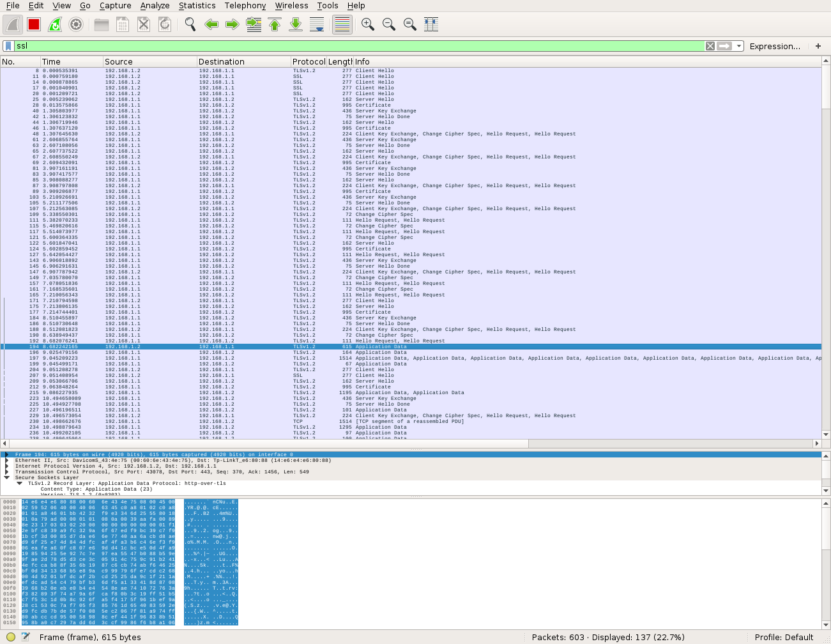This screenshot has width=831, height=644.
Task: Open capture options with the gear icon
Action: pos(76,24)
